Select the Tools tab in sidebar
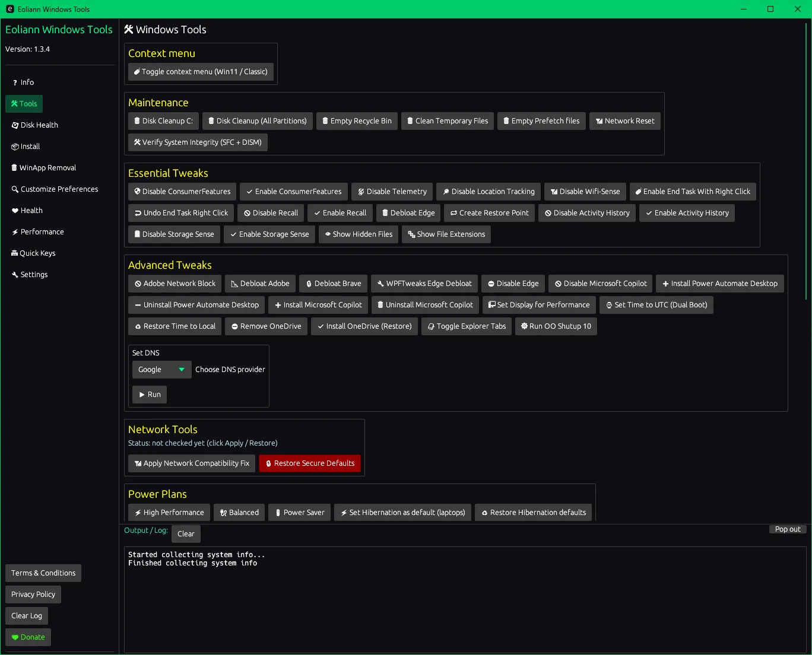This screenshot has width=812, height=655. point(24,104)
